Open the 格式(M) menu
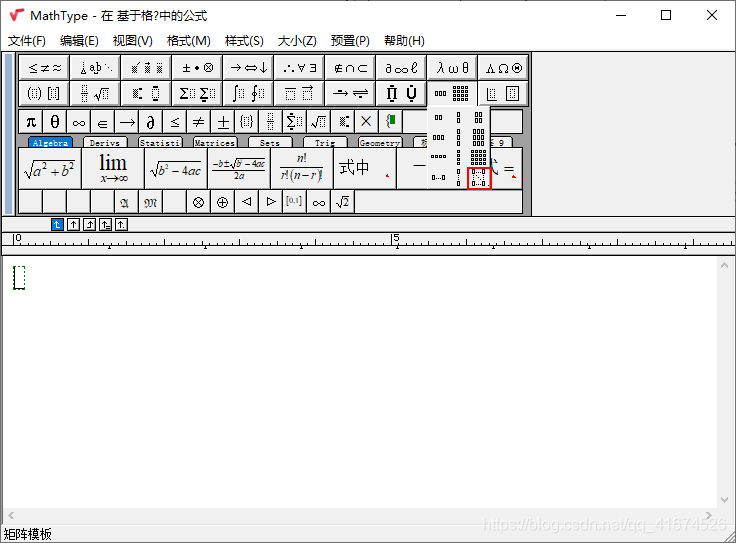Screen dimensions: 736x543 pyautogui.click(x=189, y=41)
